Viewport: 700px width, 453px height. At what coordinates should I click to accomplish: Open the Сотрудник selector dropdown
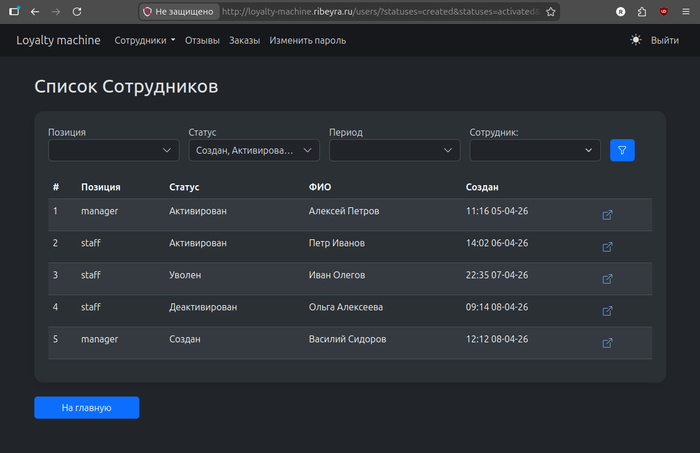[x=535, y=150]
